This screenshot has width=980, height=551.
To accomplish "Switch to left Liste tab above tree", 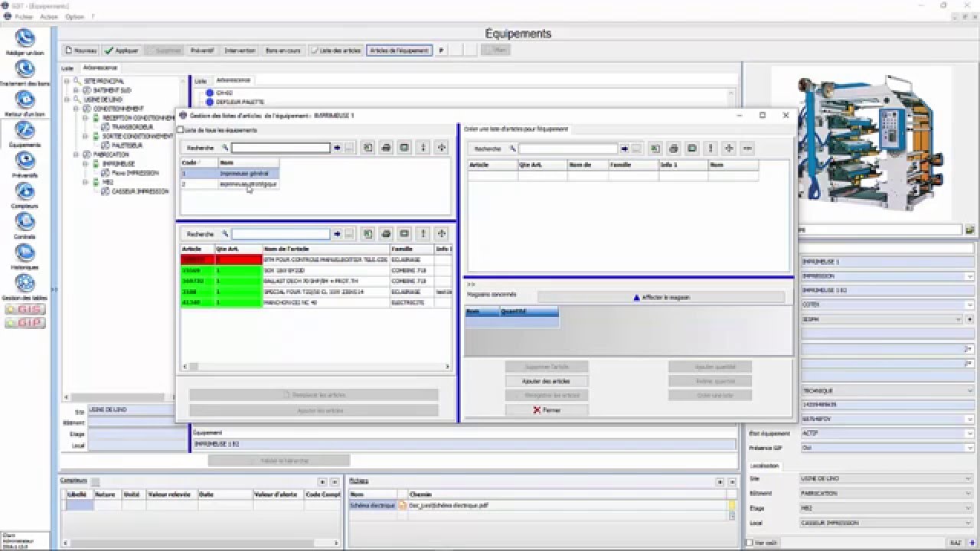I will point(67,67).
